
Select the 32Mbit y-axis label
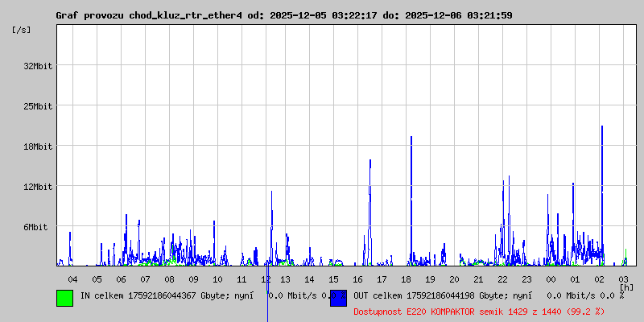coord(37,66)
